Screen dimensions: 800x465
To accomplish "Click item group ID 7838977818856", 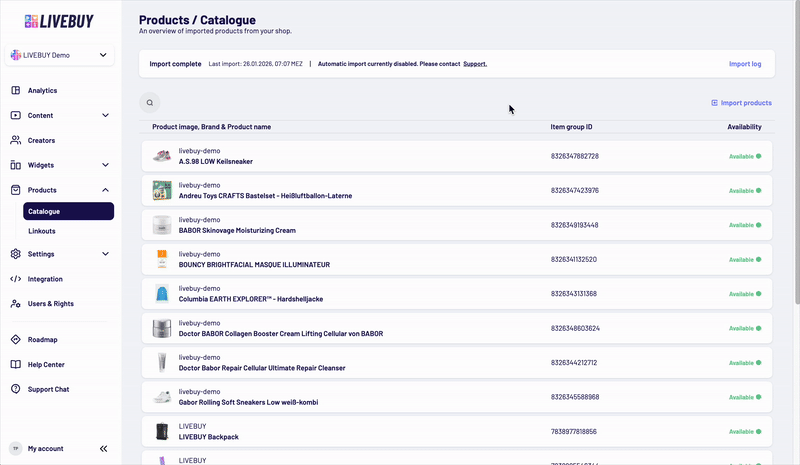I will (573, 431).
